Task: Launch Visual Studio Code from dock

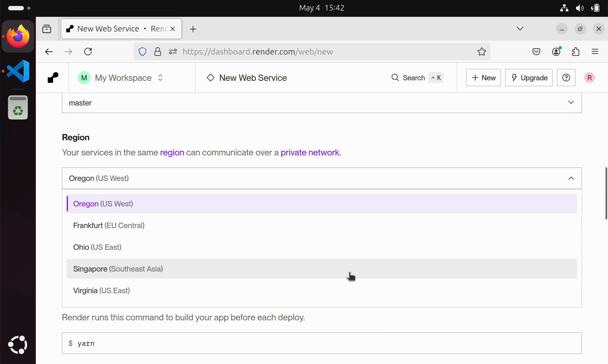Action: [18, 71]
